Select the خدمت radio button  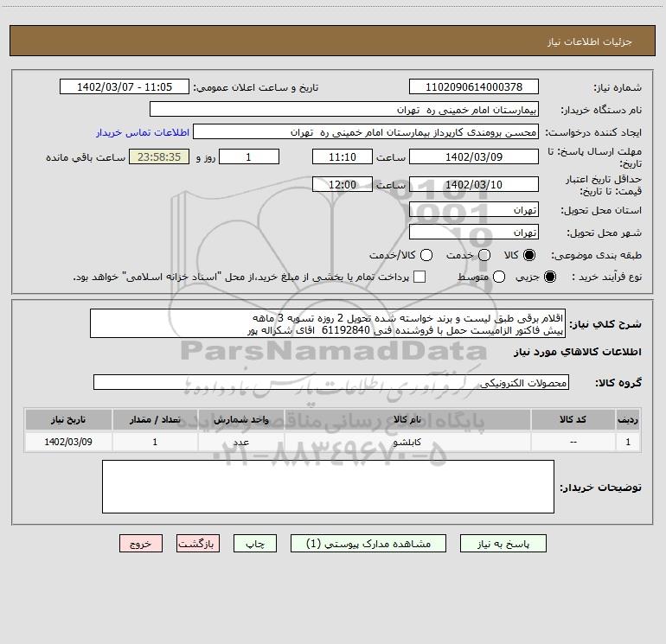[484, 255]
